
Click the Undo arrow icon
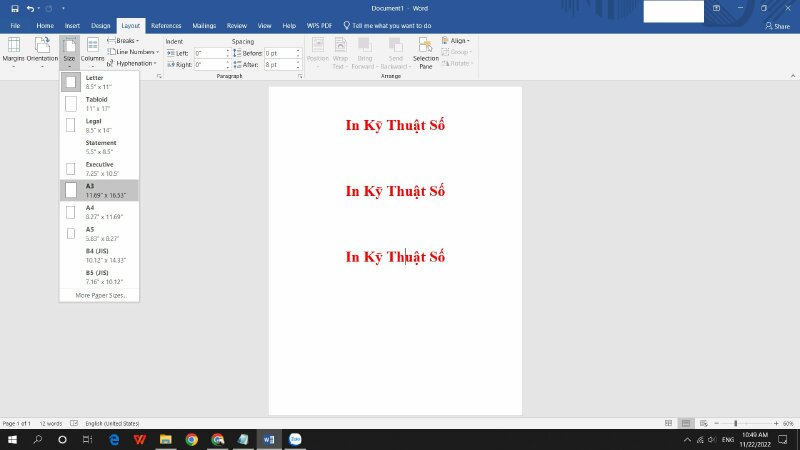click(30, 8)
